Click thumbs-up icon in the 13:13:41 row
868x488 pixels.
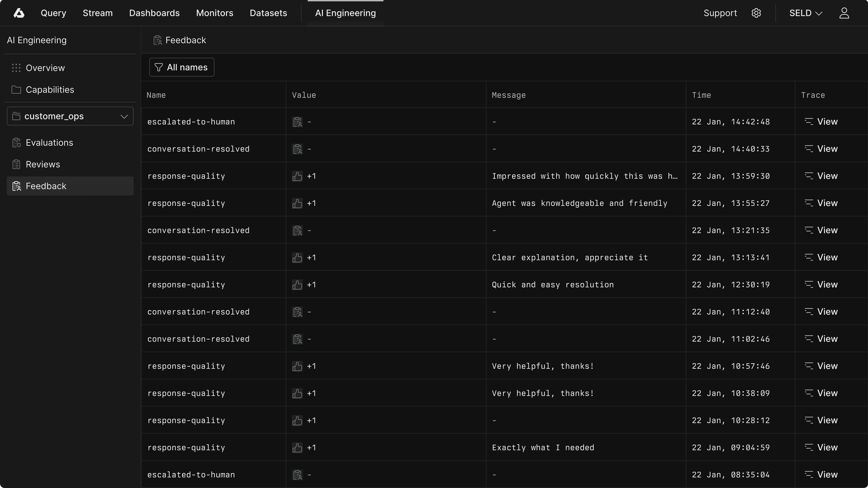tap(297, 258)
